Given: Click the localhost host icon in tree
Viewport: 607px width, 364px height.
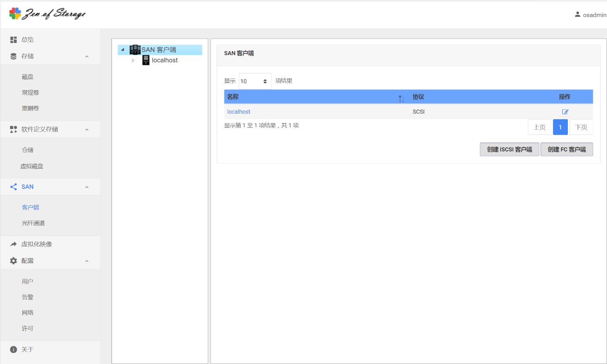Looking at the screenshot, I should tap(146, 60).
